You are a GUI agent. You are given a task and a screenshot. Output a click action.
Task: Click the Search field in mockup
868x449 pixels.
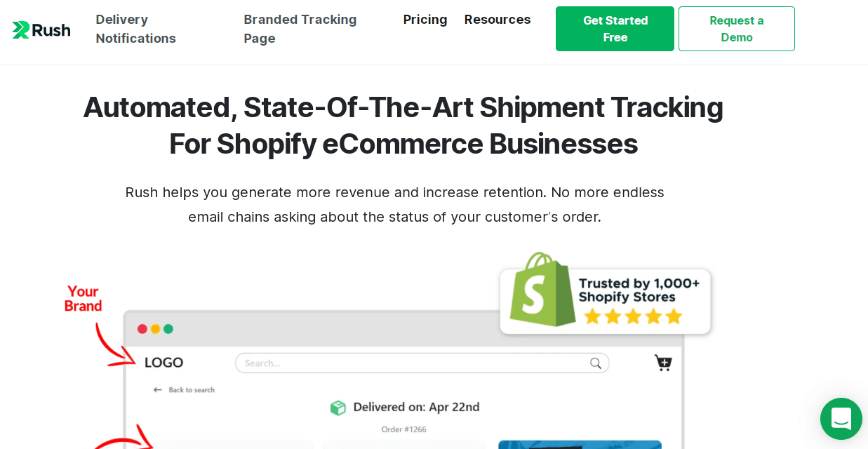pyautogui.click(x=422, y=363)
